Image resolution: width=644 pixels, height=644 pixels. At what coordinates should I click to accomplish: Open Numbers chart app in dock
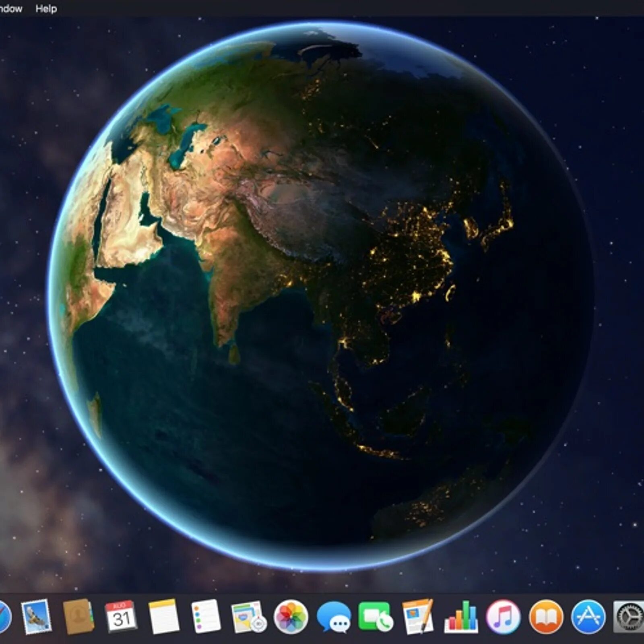point(461,616)
